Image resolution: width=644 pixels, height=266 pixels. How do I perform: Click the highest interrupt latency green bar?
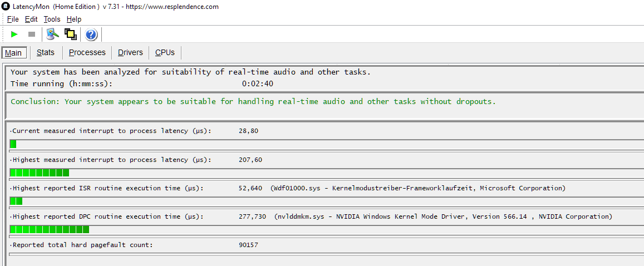click(x=40, y=173)
